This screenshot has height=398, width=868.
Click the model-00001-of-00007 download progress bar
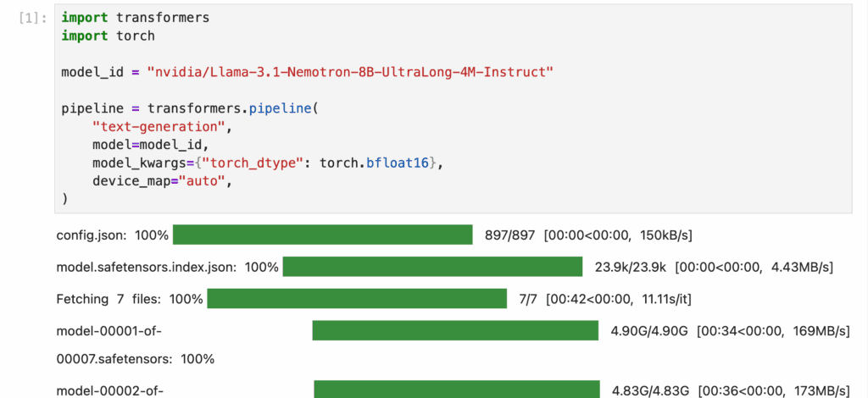[455, 330]
